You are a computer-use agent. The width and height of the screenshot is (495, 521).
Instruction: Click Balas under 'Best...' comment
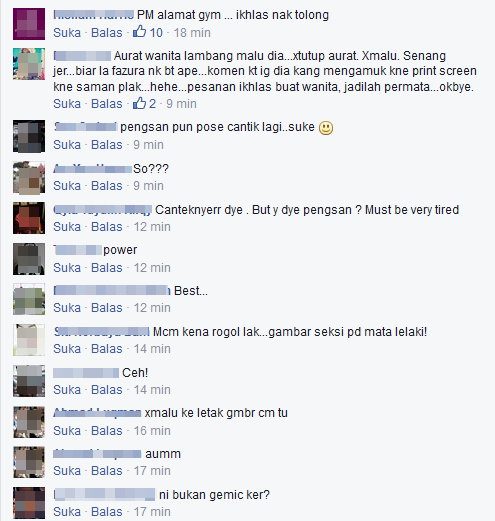pyautogui.click(x=107, y=308)
